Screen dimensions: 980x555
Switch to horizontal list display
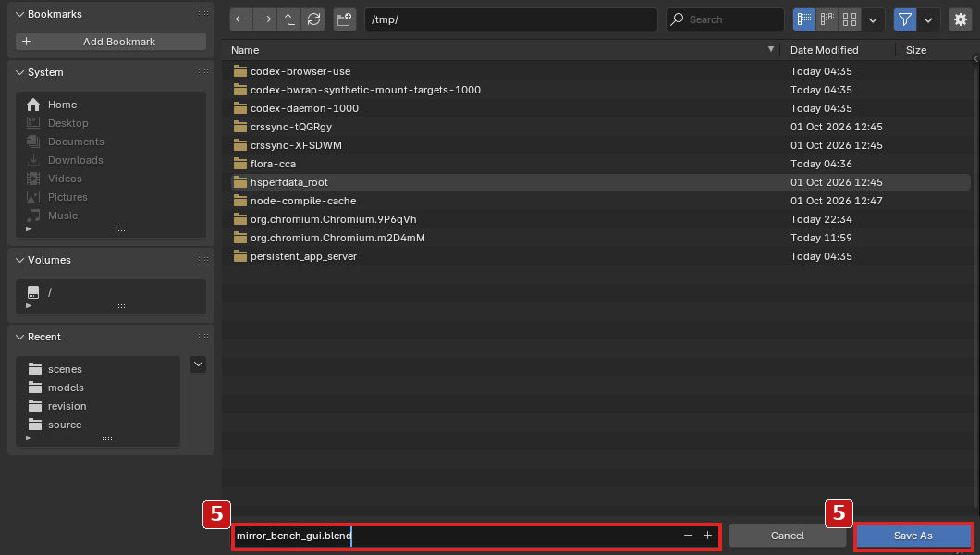pyautogui.click(x=827, y=19)
